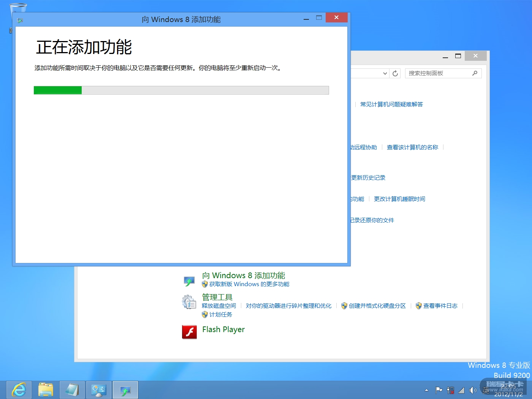The width and height of the screenshot is (532, 399).
Task: Open 常见计算机问题疑难解答 link
Action: coord(391,104)
